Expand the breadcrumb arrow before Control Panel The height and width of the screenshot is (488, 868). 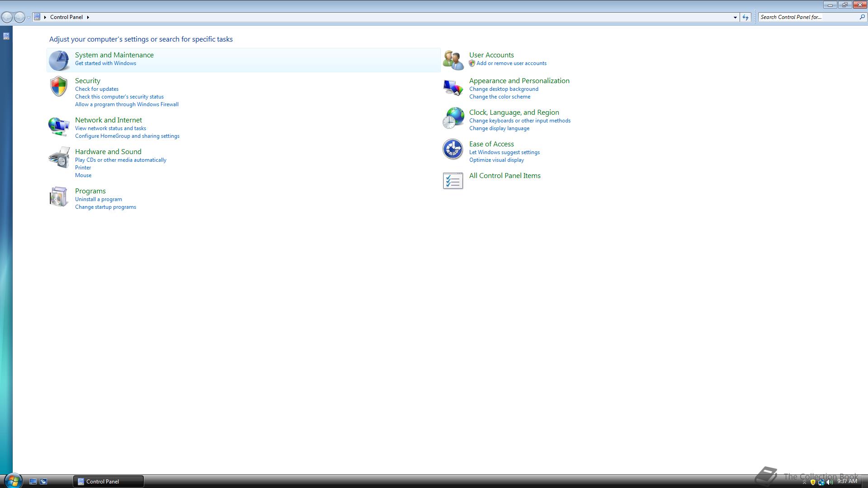pos(45,17)
